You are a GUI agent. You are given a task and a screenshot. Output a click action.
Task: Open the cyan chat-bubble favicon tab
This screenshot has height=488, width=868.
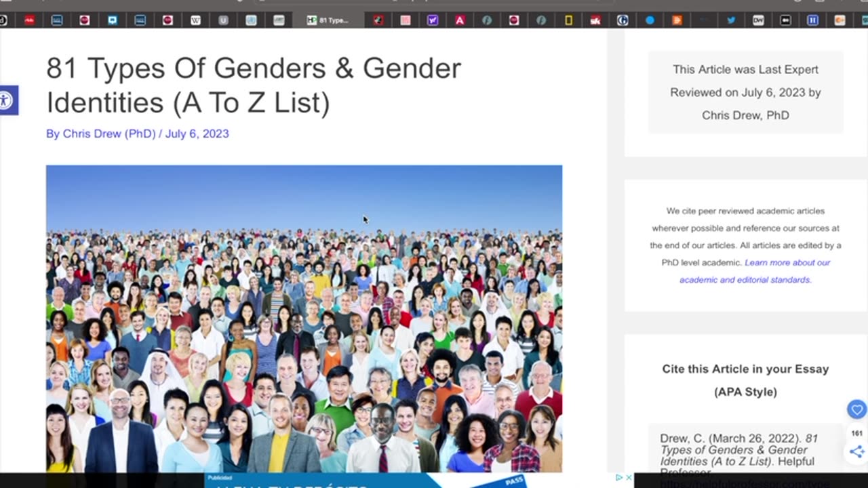(112, 20)
